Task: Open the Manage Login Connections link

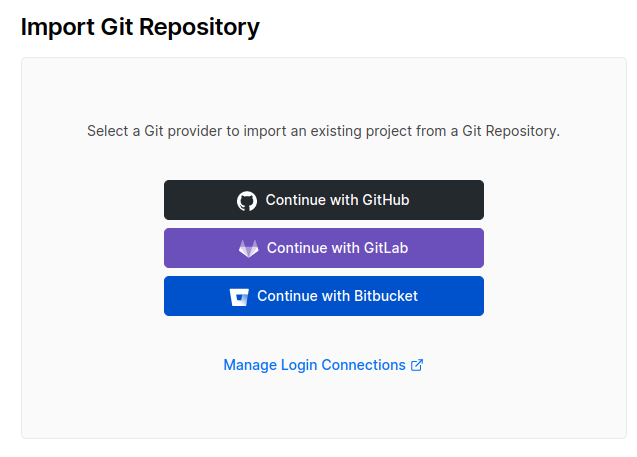Action: coord(314,365)
